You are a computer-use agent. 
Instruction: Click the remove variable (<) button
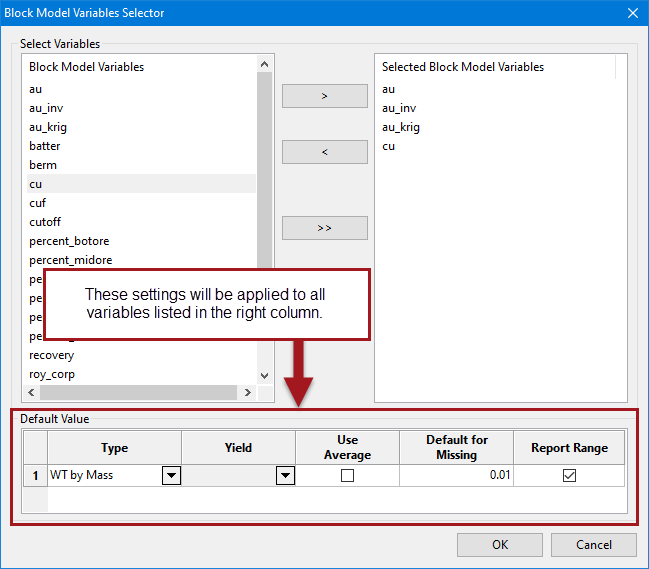coord(324,152)
